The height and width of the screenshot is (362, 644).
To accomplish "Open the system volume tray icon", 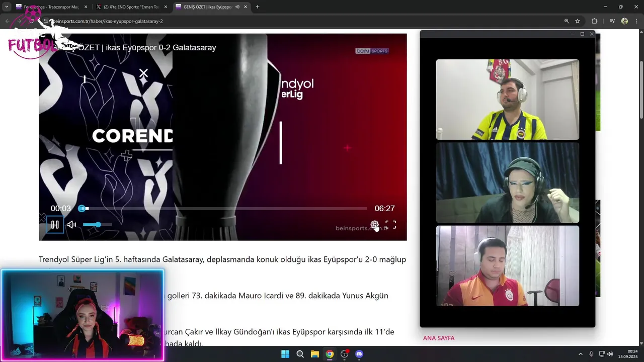I will coord(610,354).
